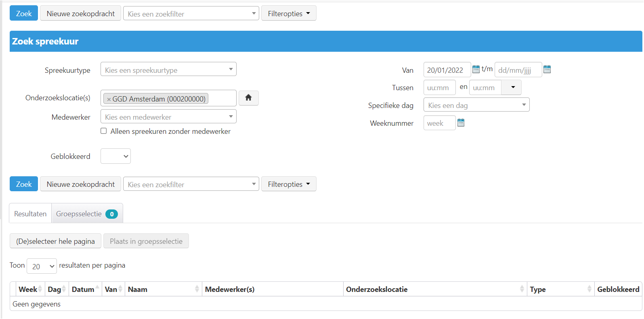644x319 pixels.
Task: Select the Resultaten tab
Action: 30,213
